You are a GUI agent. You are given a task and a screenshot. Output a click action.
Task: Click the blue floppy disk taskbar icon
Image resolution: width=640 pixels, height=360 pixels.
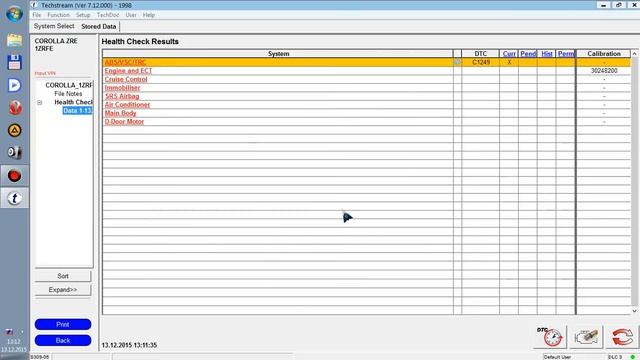pos(14,62)
